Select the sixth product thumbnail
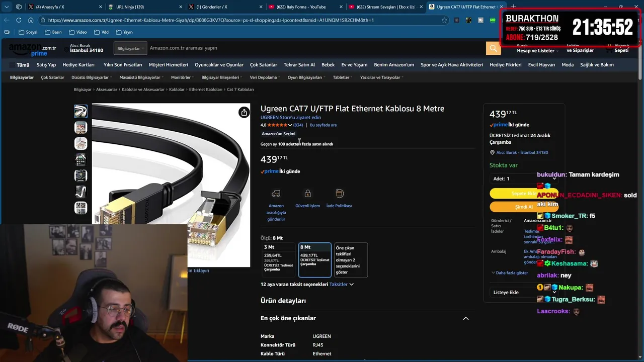 click(x=80, y=192)
